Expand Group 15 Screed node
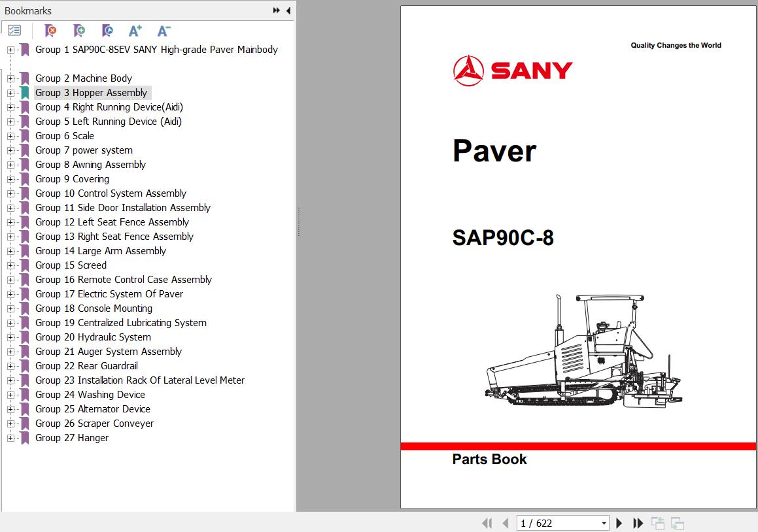The image size is (758, 532). [x=10, y=265]
